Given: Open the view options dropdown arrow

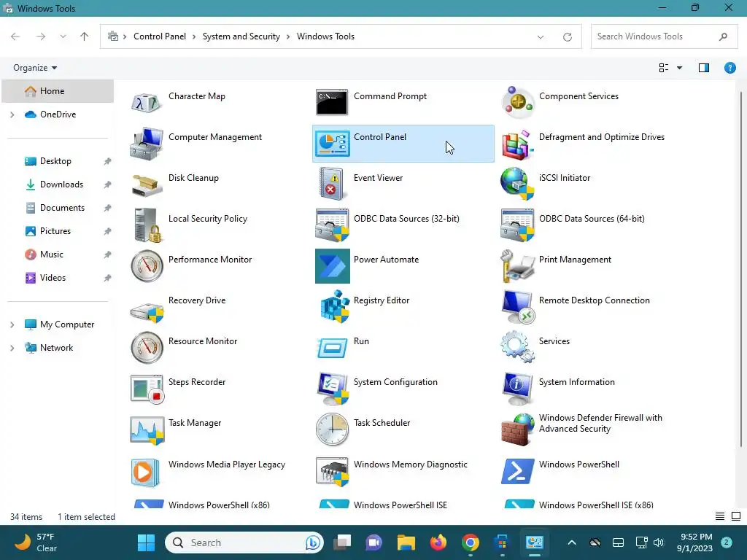Looking at the screenshot, I should pos(680,68).
